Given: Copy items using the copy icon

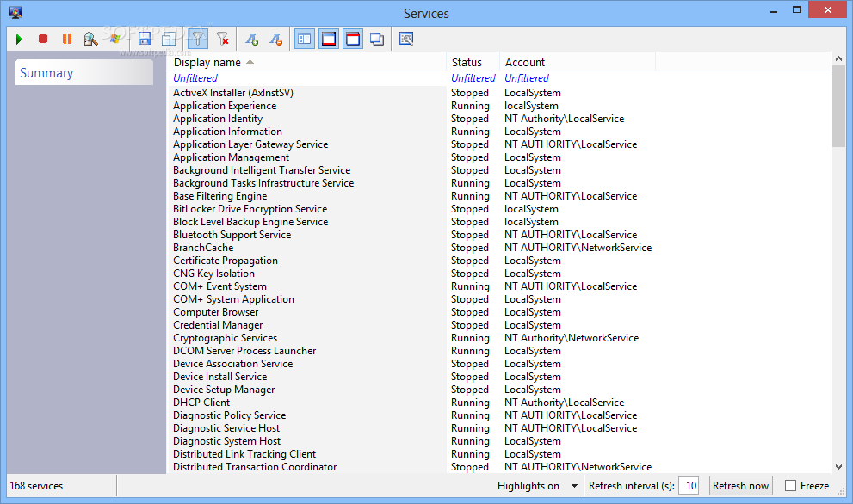Looking at the screenshot, I should pyautogui.click(x=169, y=40).
